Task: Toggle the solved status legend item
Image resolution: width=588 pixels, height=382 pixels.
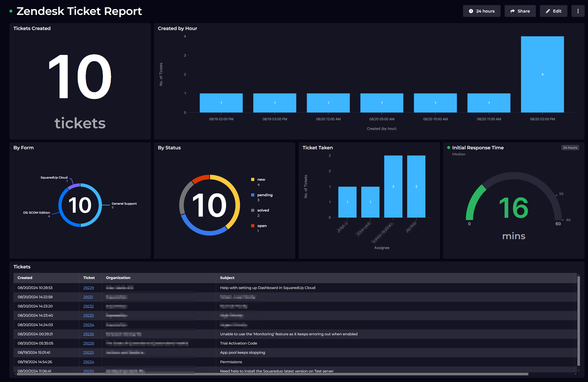Action: coord(263,210)
